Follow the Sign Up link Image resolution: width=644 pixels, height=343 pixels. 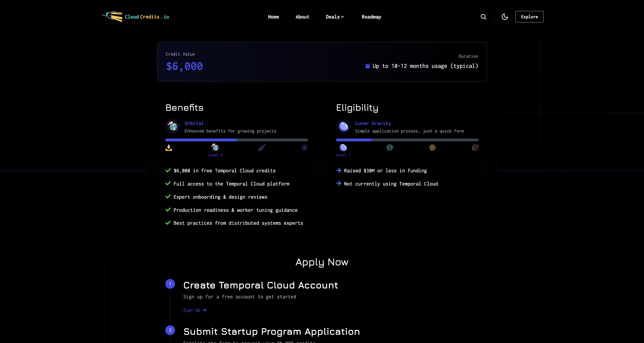(195, 310)
